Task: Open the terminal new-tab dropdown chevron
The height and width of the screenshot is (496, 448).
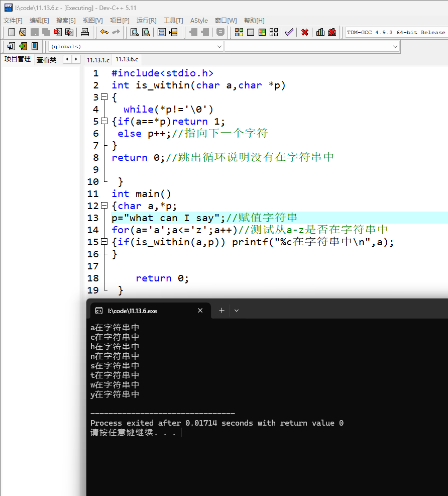Action: pos(237,311)
